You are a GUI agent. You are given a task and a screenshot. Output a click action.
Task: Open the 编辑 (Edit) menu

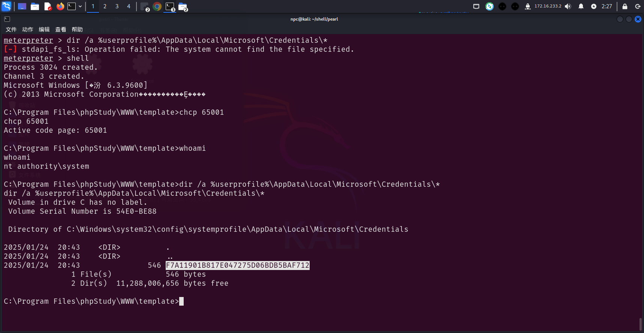[x=44, y=29]
